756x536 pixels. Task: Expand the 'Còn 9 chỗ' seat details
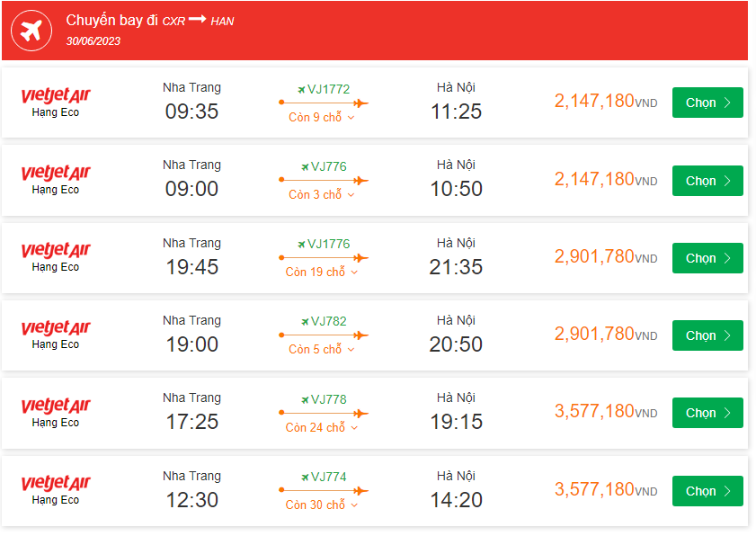point(322,118)
